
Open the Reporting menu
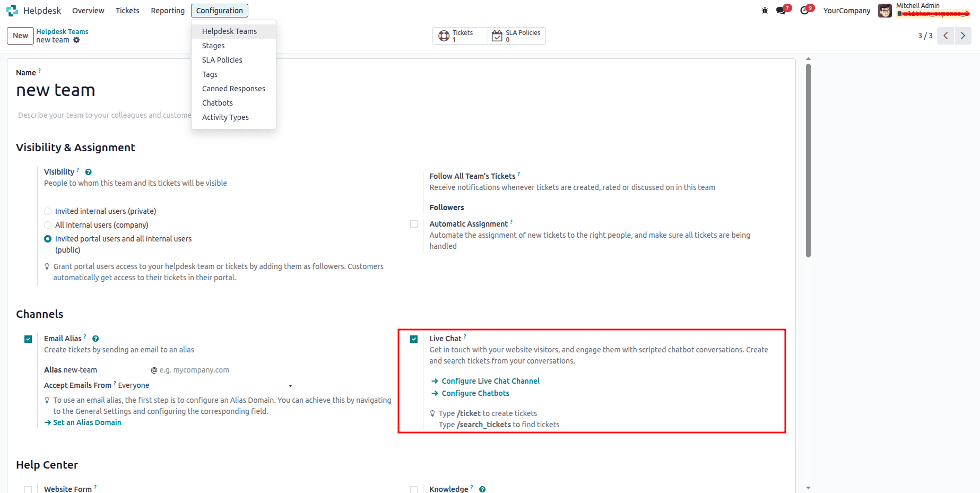pyautogui.click(x=167, y=10)
